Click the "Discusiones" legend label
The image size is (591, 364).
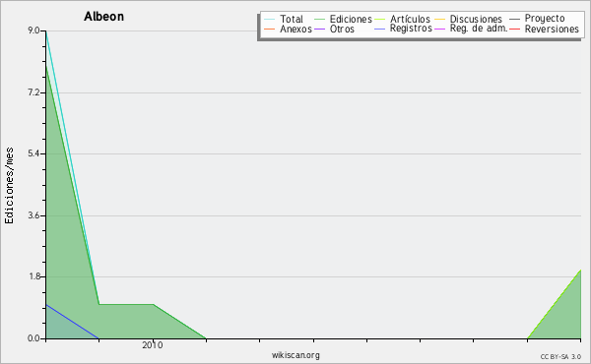476,19
